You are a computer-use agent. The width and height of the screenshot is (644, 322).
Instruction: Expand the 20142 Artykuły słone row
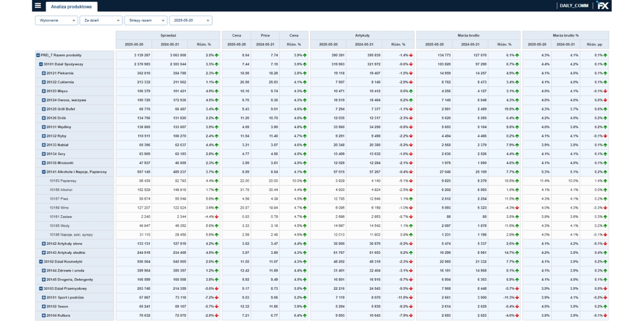(44, 244)
